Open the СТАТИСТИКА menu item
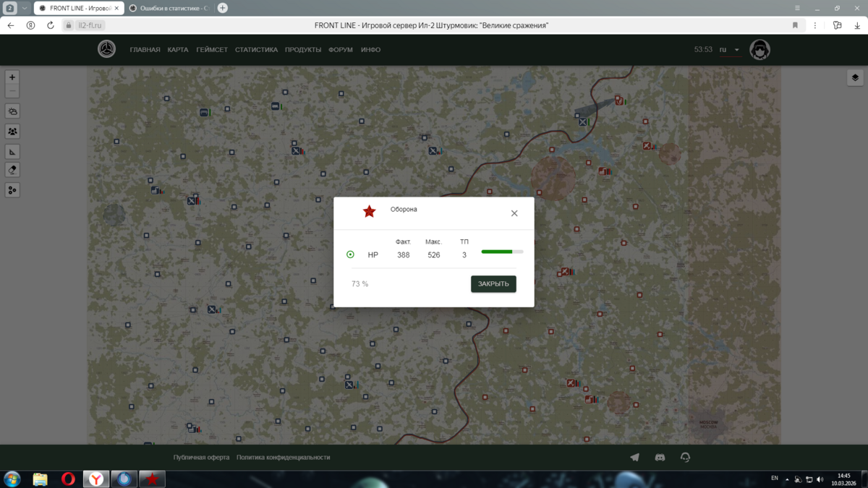This screenshot has height=488, width=868. click(x=256, y=50)
